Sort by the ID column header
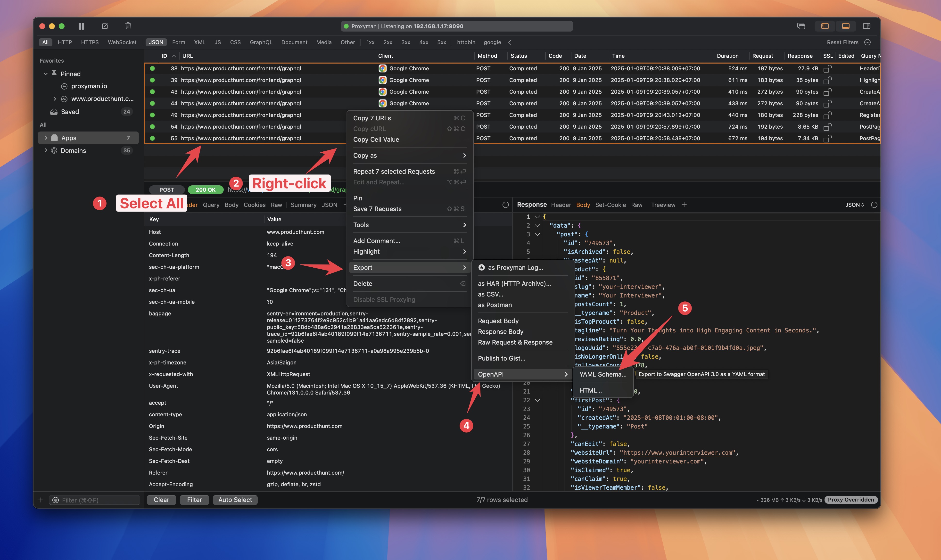This screenshot has width=941, height=560. pyautogui.click(x=164, y=56)
